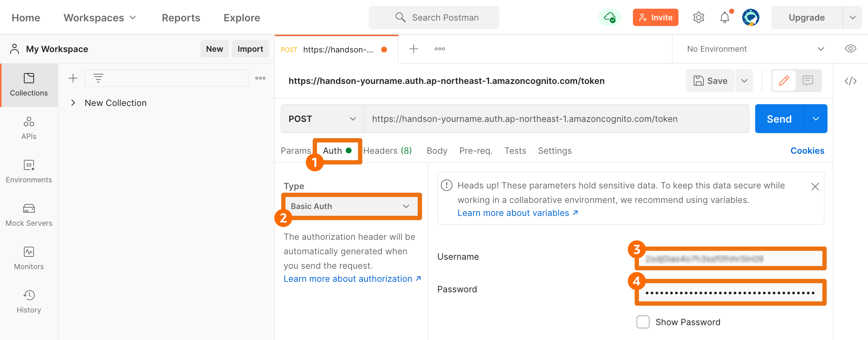868x340 pixels.
Task: Open History in the sidebar
Action: pos(29,302)
